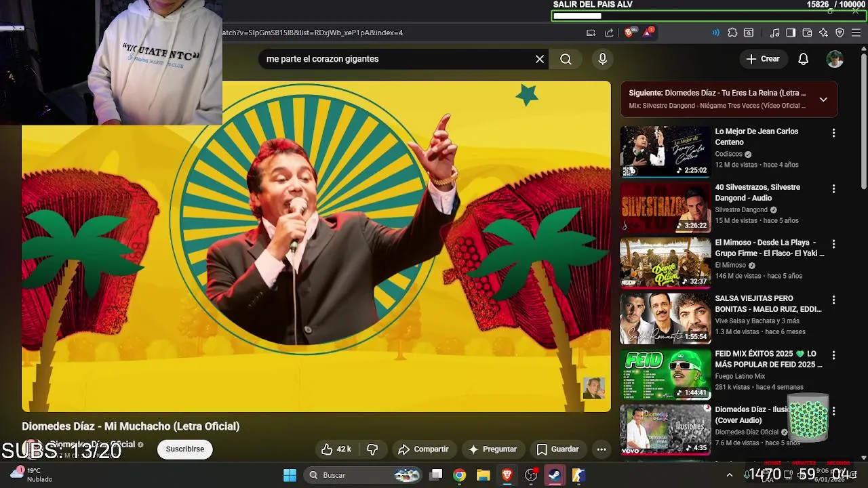Click into the YouTube search field
The image size is (868, 488).
pyautogui.click(x=397, y=59)
